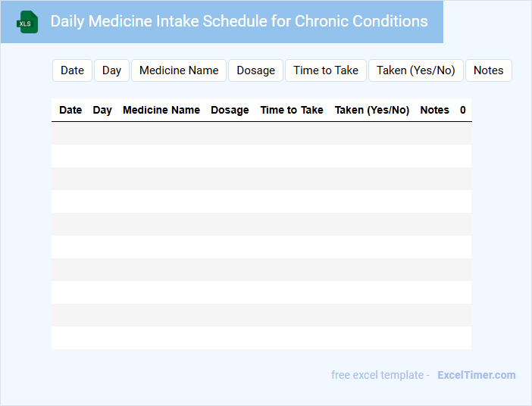Click the first empty table row
Image resolution: width=532 pixels, height=406 pixels.
click(261, 133)
